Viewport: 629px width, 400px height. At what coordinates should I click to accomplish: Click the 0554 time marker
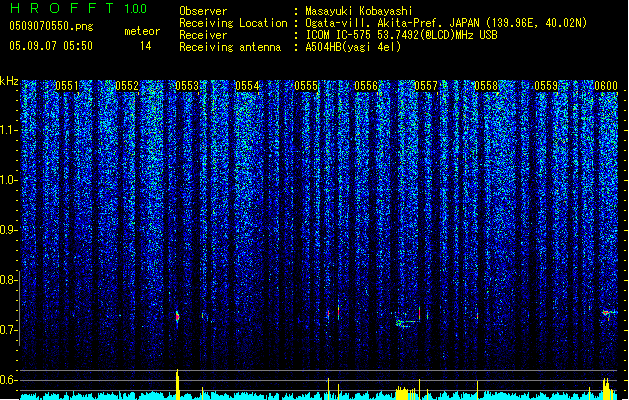[x=247, y=86]
